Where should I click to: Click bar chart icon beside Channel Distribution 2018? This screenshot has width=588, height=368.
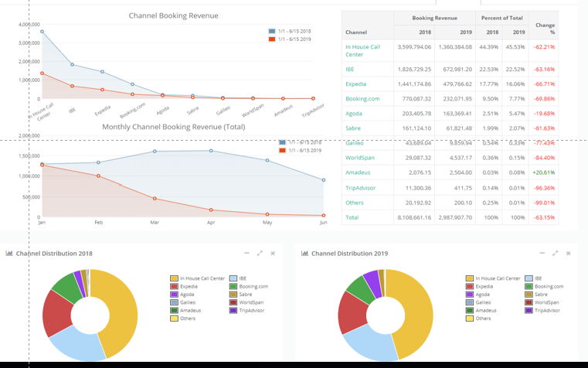[x=8, y=253]
